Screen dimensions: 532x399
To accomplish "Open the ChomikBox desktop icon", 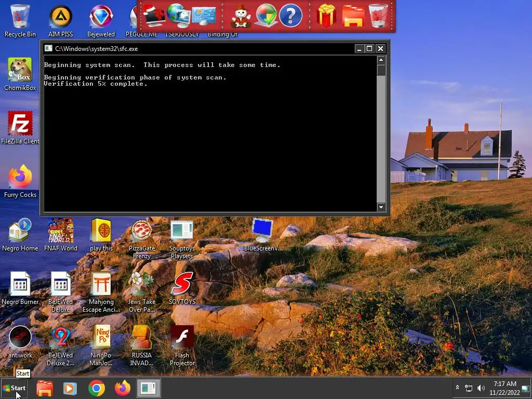I will click(20, 74).
